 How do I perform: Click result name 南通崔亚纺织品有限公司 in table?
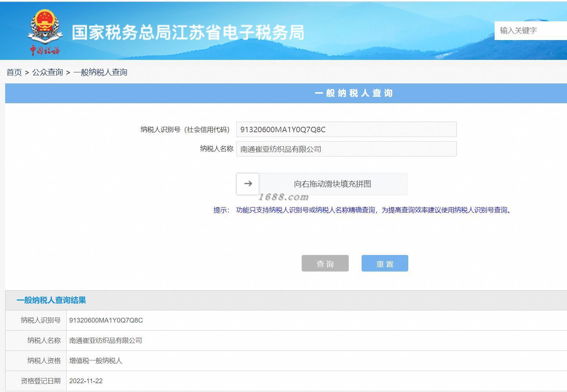tap(105, 341)
